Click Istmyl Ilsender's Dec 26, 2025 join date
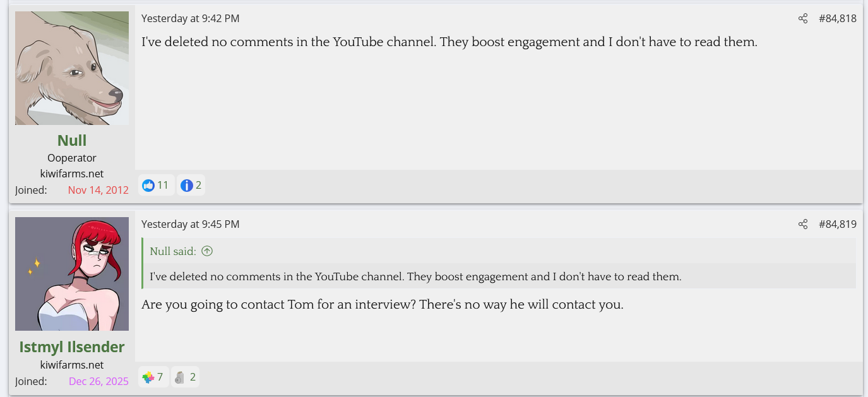This screenshot has width=868, height=397. click(98, 381)
